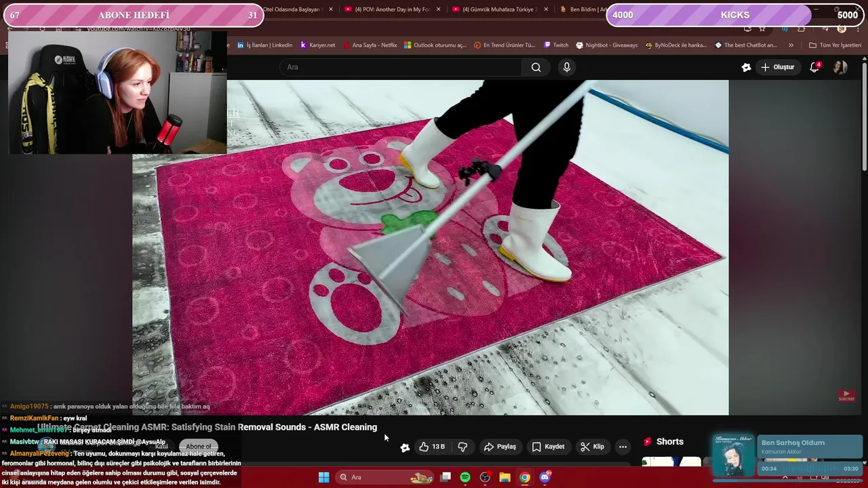Open OBS Studio from the taskbar
This screenshot has height=488, width=868.
[x=485, y=477]
